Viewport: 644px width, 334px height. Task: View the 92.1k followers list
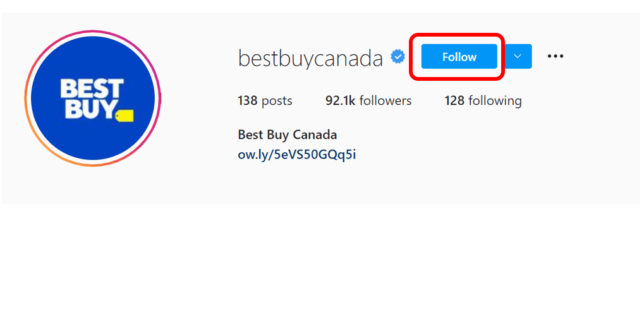[x=368, y=100]
